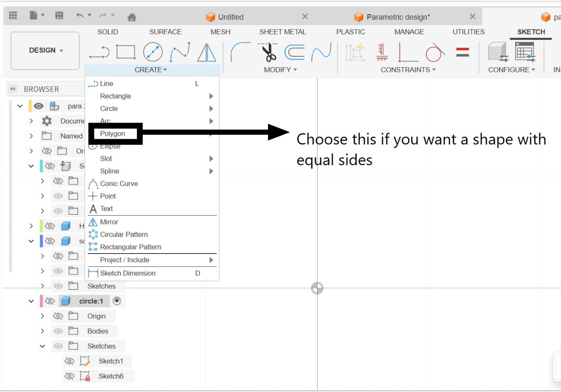Select the Spline tool icon in toolbar

coord(180,53)
